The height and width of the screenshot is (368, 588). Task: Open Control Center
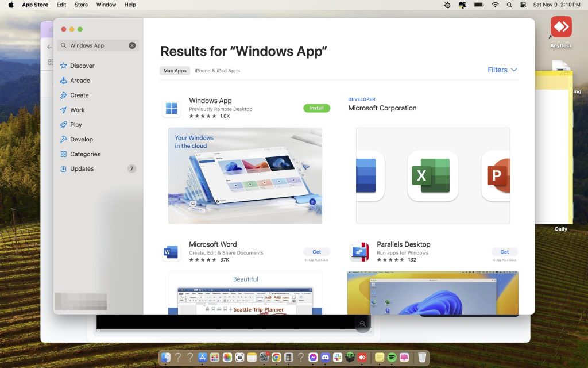523,5
